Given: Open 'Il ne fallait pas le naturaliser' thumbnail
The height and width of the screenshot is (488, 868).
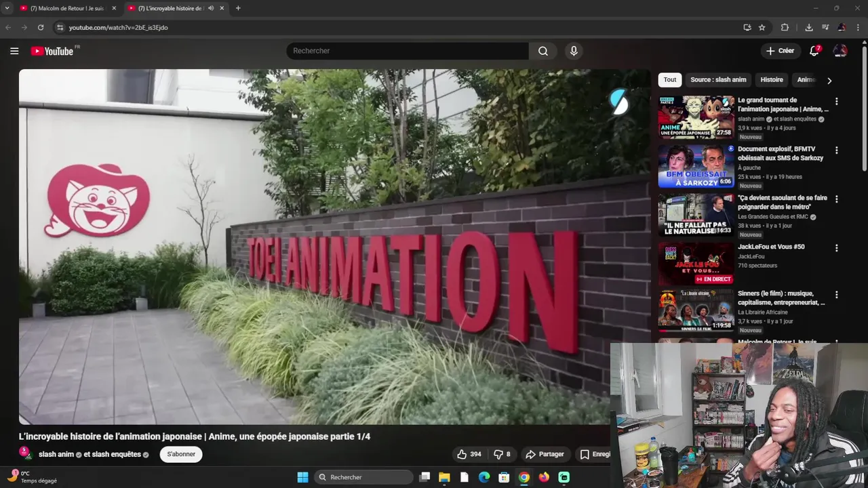Looking at the screenshot, I should click(x=696, y=216).
